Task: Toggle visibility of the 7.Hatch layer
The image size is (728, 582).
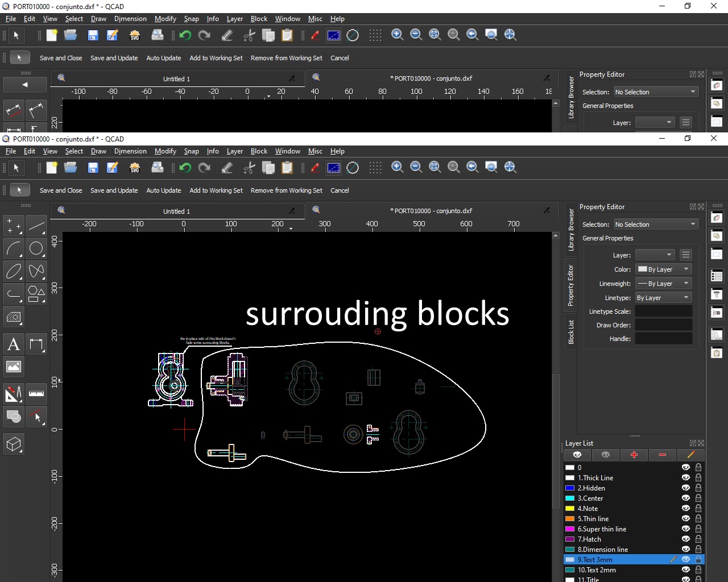Action: (x=686, y=539)
